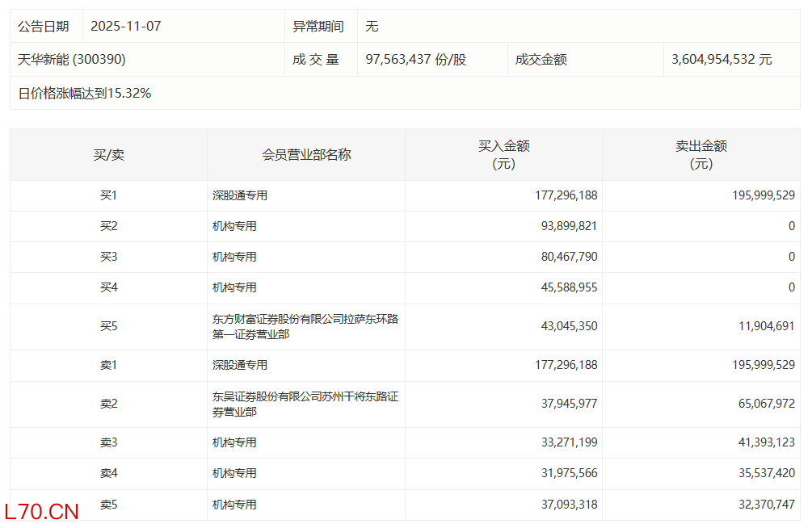Click the 卖3 row label
This screenshot has height=528, width=812.
click(108, 442)
